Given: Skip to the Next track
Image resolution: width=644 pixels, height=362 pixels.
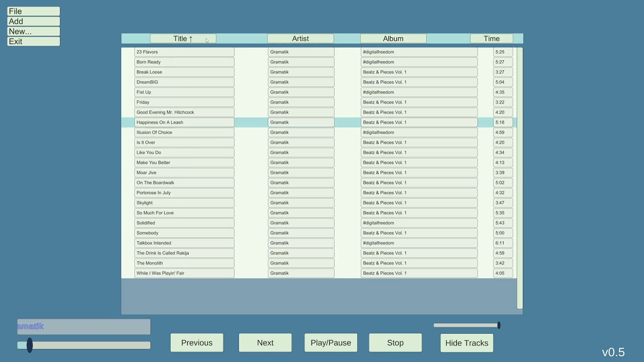Looking at the screenshot, I should pyautogui.click(x=265, y=343).
